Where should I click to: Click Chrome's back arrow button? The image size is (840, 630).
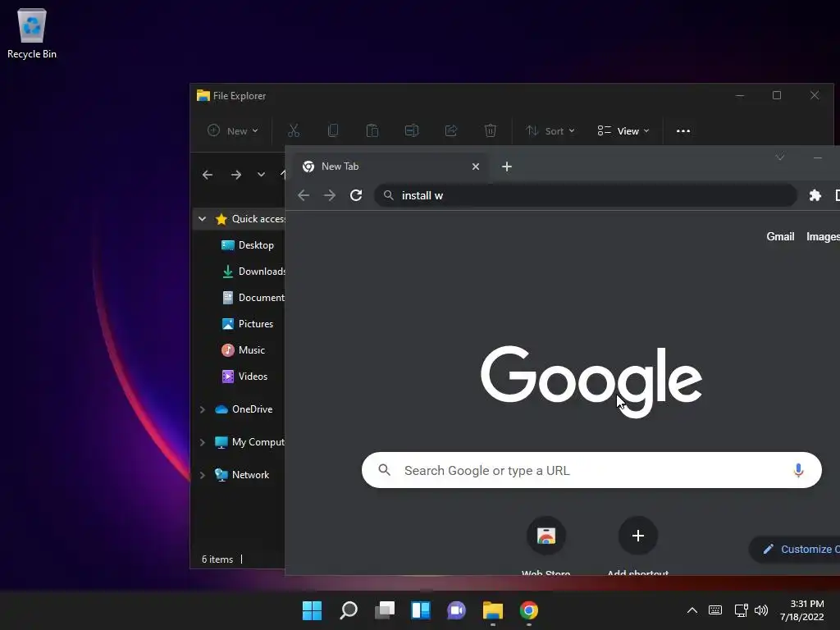304,195
